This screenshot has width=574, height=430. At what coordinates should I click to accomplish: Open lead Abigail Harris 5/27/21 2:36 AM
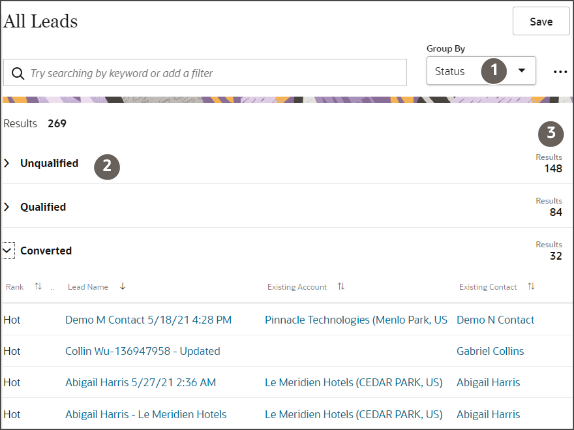[x=141, y=382]
